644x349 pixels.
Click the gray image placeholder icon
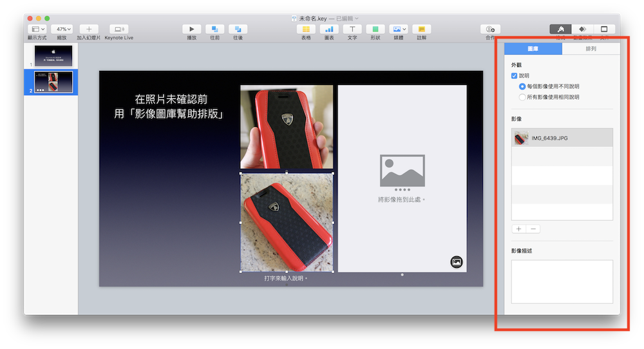[402, 171]
